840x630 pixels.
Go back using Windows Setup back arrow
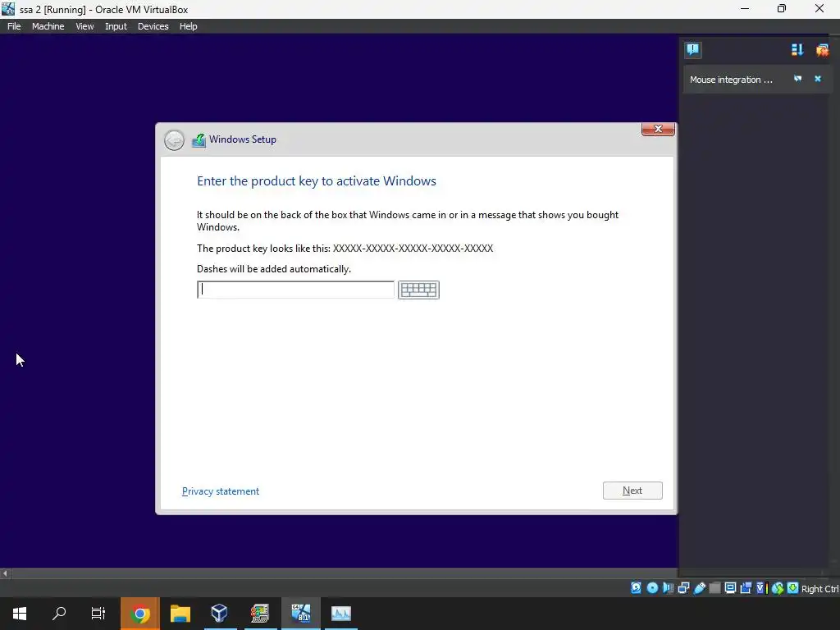[x=174, y=140]
